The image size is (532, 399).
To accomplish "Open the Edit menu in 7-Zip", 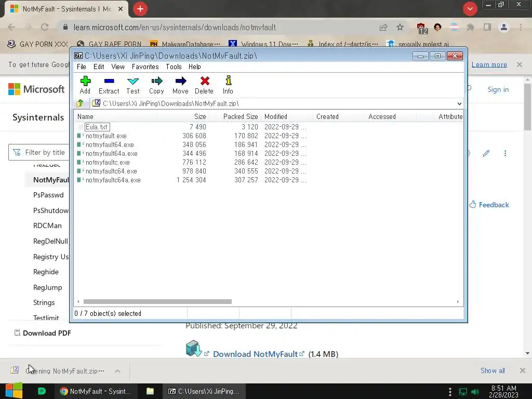I will point(99,67).
